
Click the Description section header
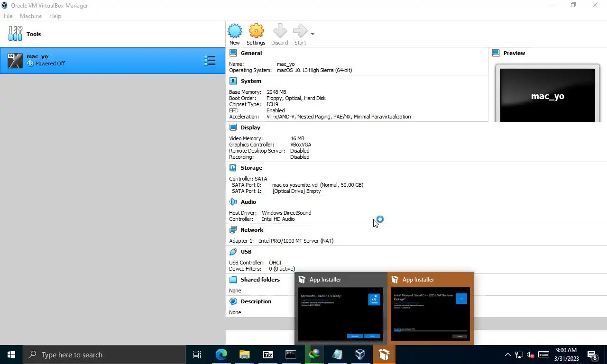[x=256, y=301]
